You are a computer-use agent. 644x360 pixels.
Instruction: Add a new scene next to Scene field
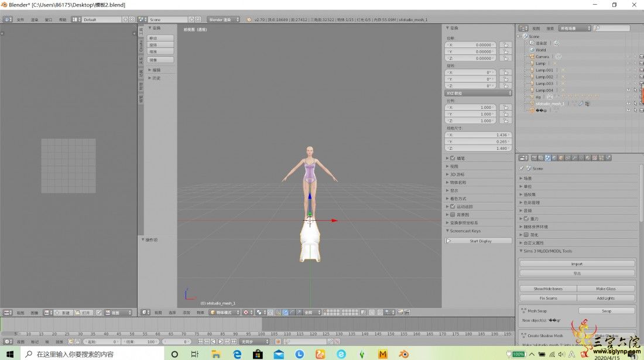point(191,19)
